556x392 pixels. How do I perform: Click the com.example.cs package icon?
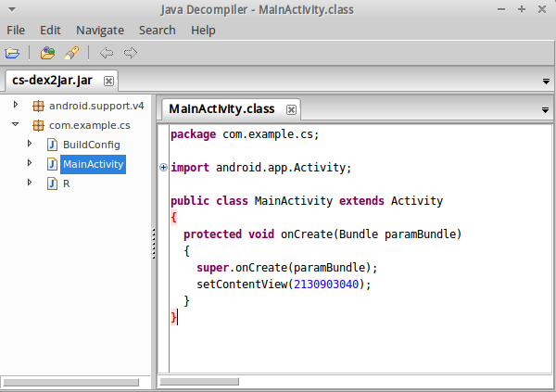pos(38,125)
